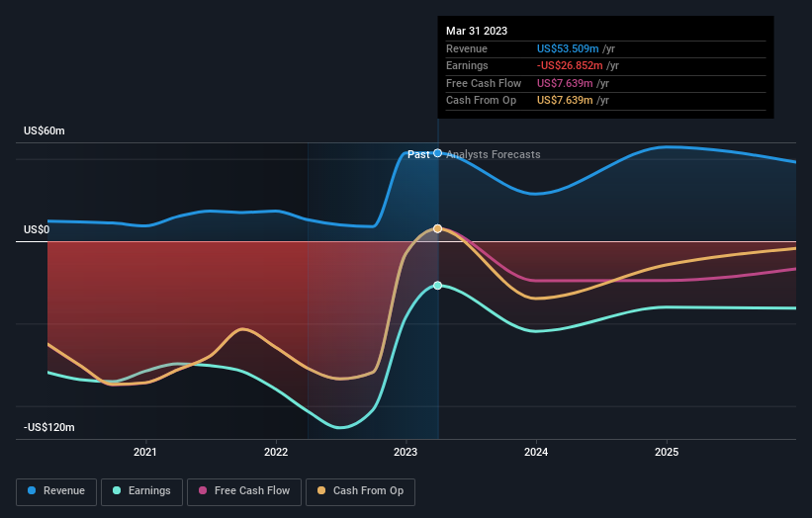This screenshot has width=812, height=518.
Task: Select the Cash From Op data point marker
Action: click(x=437, y=228)
